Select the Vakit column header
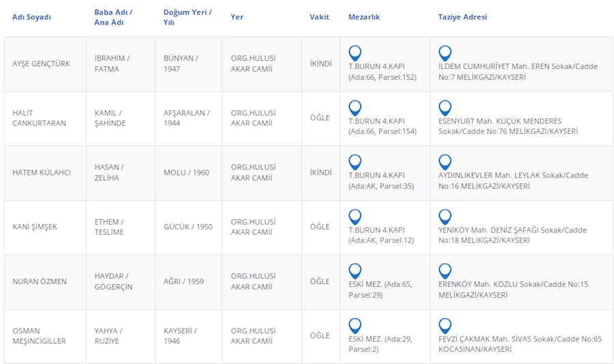 click(319, 17)
